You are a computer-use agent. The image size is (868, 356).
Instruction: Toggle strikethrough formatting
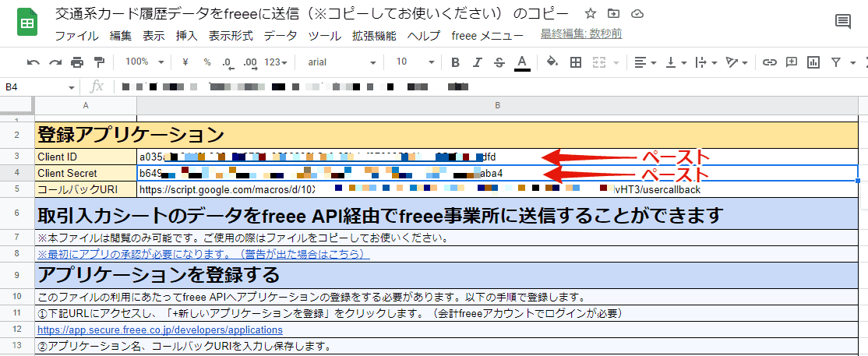coord(499,62)
